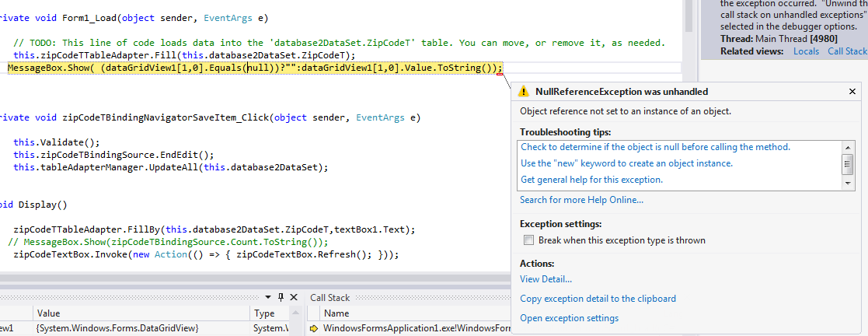Close the bottom-left watch panel

click(x=293, y=297)
